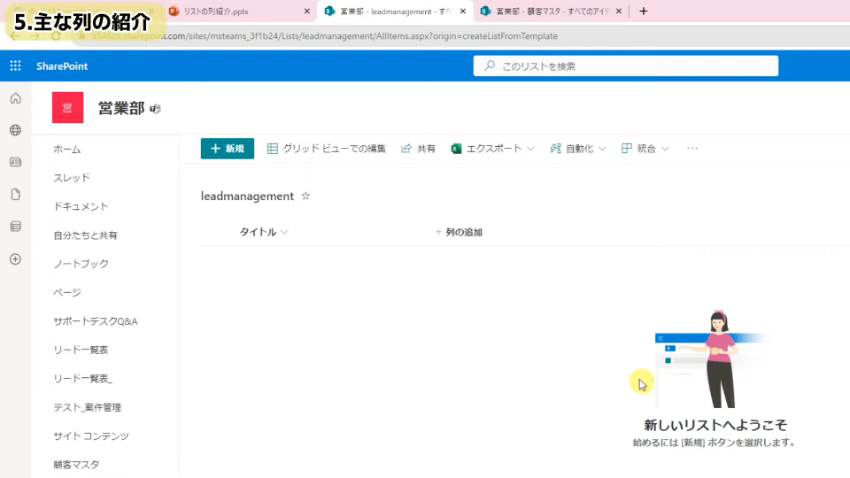Switch to the リストの列紹介.pptx browser tab
Image resolution: width=850 pixels, height=478 pixels.
(x=235, y=11)
